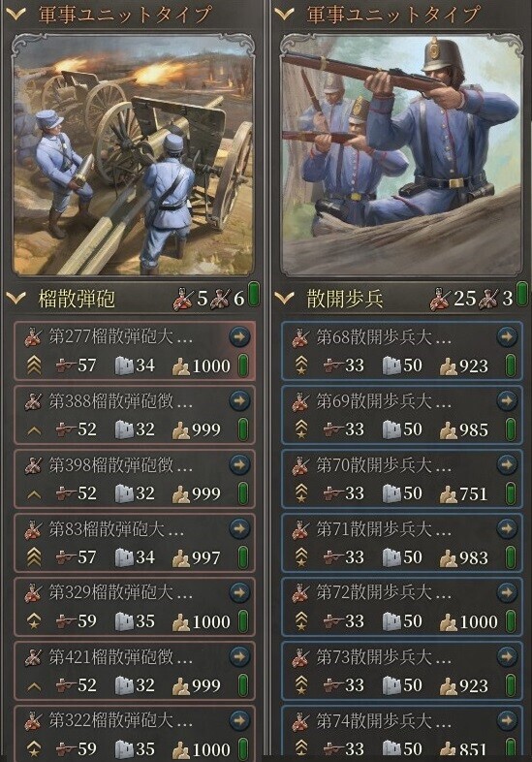Click green status bar of 第71散開歩兵大
Screen dimensions: 532x762
[x=511, y=556]
